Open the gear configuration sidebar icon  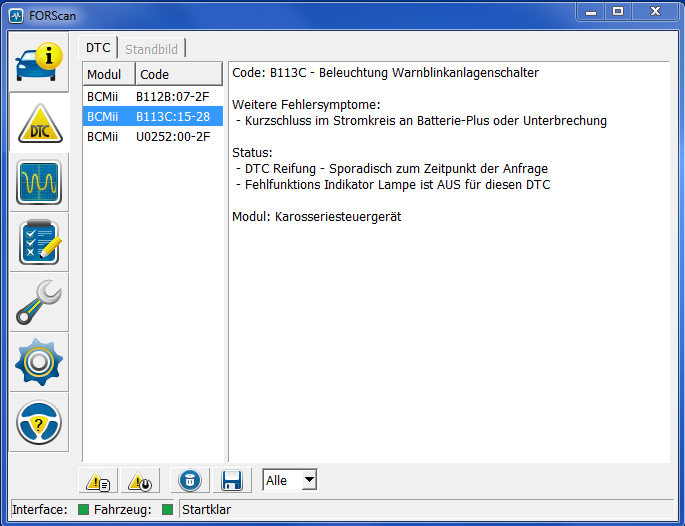(39, 362)
